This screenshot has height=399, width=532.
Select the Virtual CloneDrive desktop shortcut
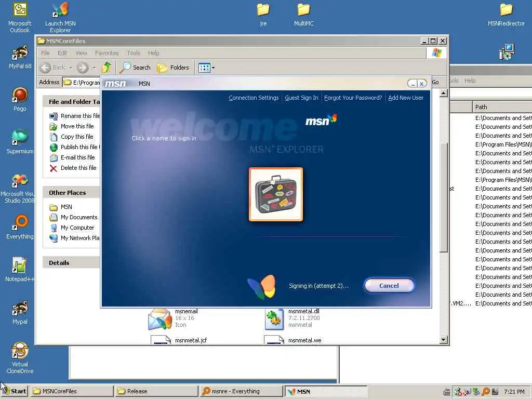20,358
